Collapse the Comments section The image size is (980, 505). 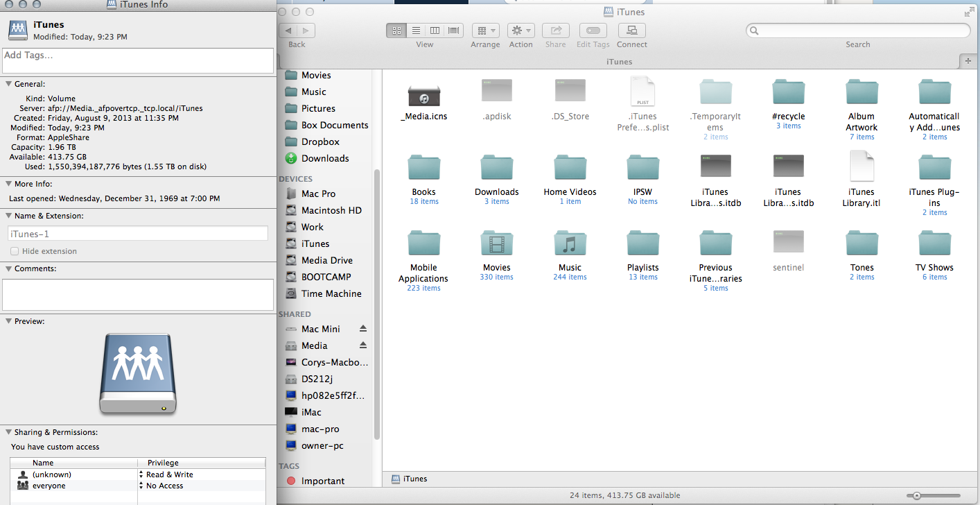8,268
